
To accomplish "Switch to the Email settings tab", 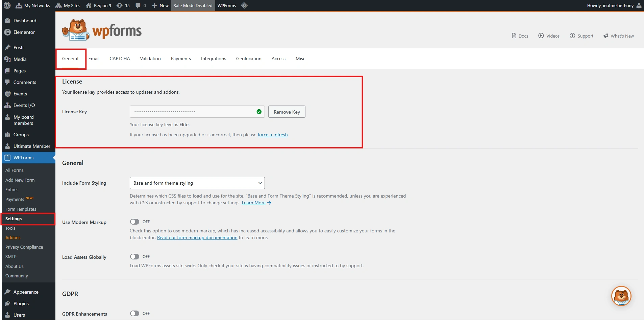I will click(x=94, y=59).
